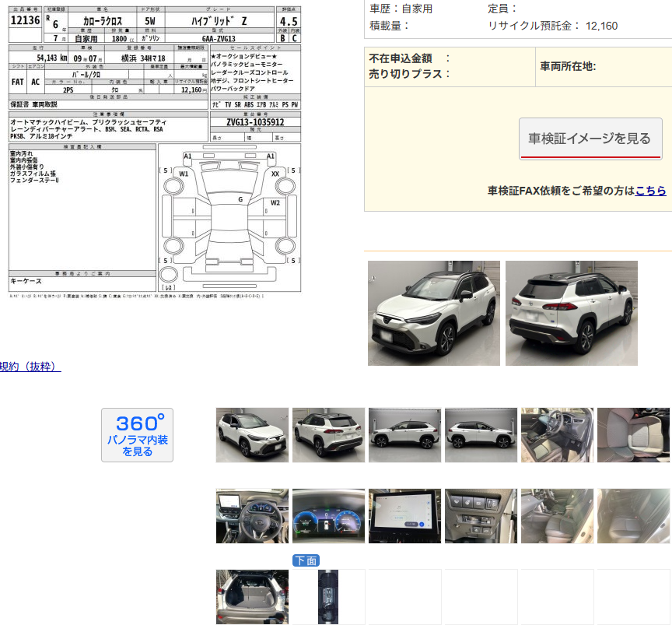Select the door switch panel thumbnail
The image size is (672, 625).
481,516
